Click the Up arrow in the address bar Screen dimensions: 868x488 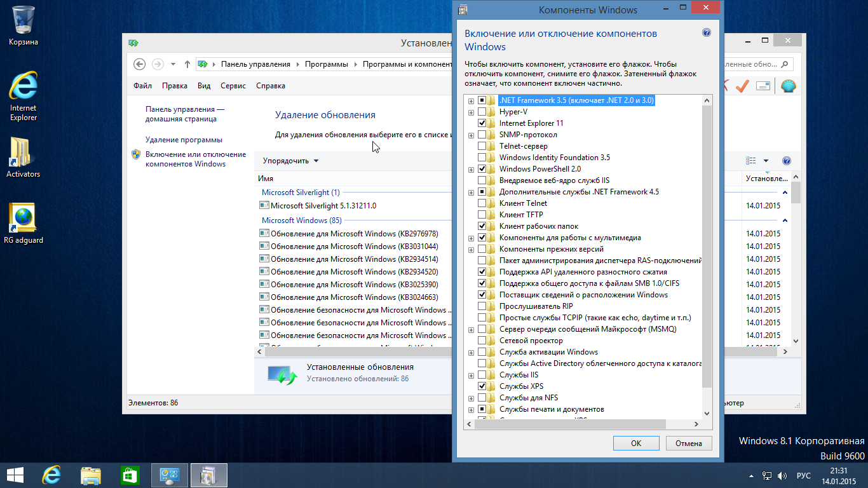[x=187, y=64]
